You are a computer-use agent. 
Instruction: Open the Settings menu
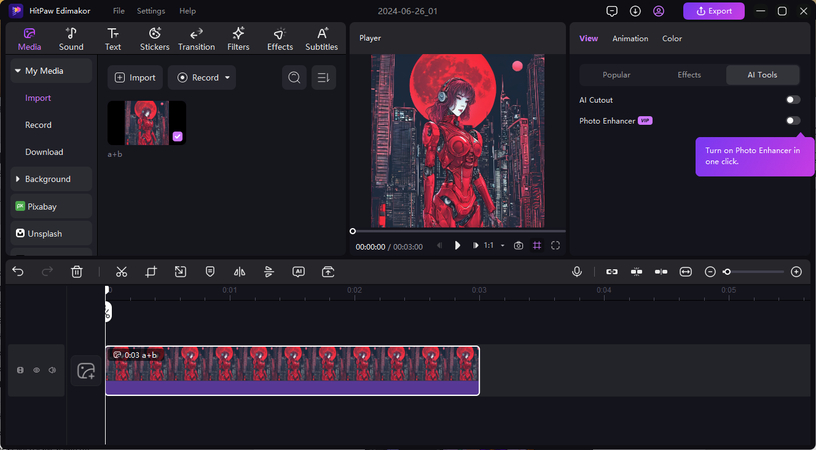[x=151, y=11]
